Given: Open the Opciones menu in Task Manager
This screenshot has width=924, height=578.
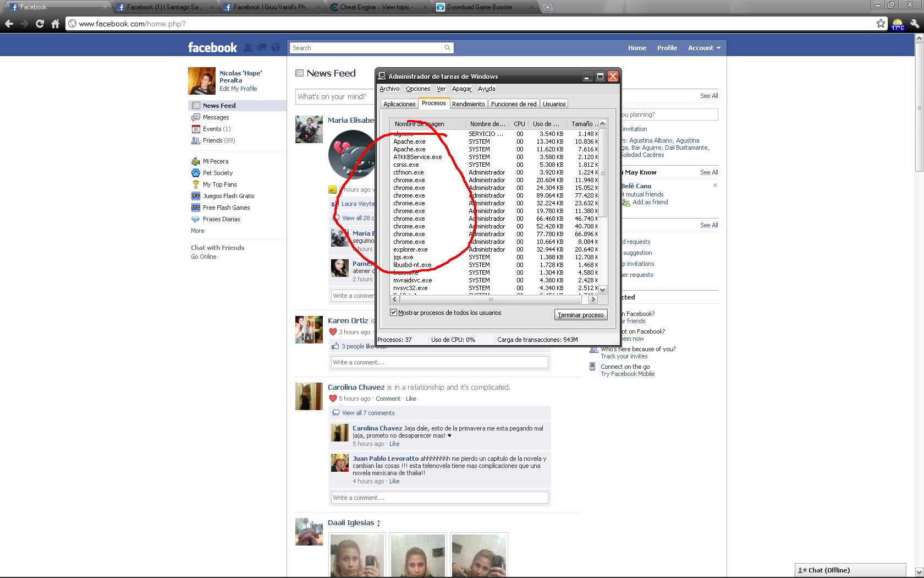Looking at the screenshot, I should tap(418, 89).
